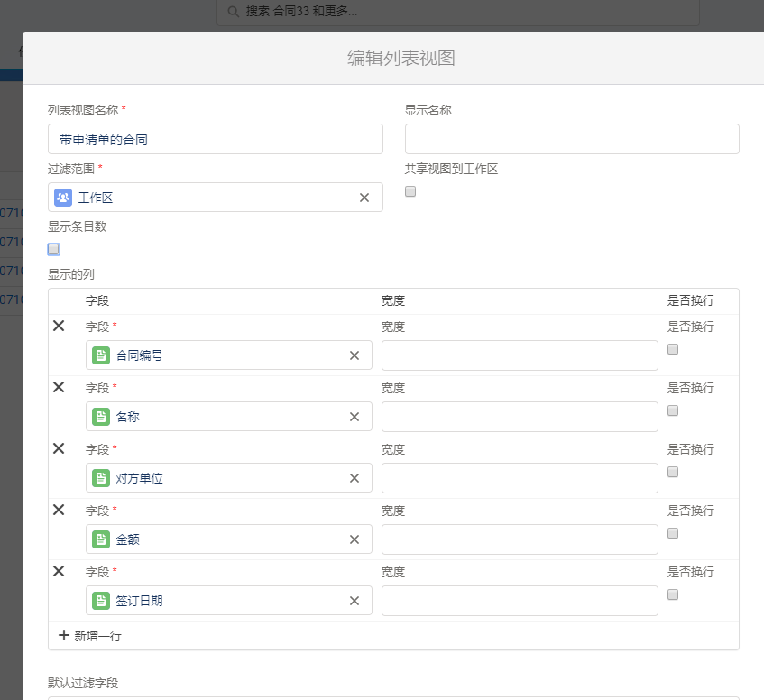Image resolution: width=764 pixels, height=700 pixels.
Task: Check 是否换行 for the 金额 row
Action: 672,533
